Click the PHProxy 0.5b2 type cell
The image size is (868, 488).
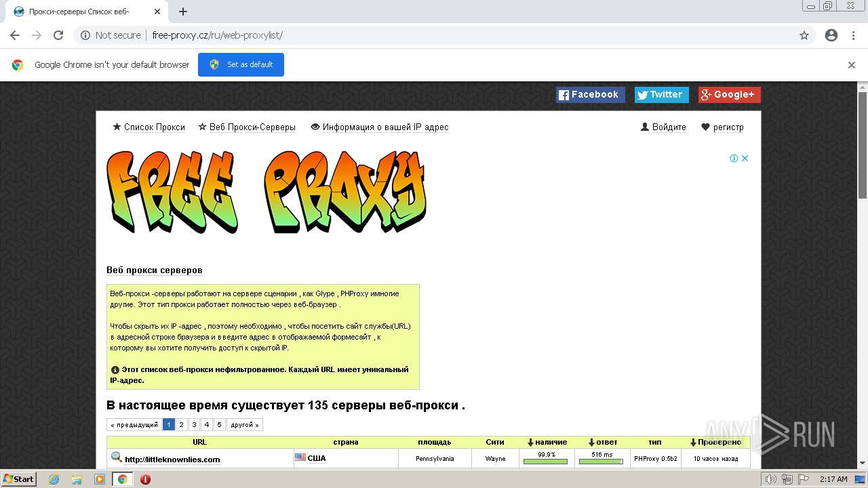coord(655,459)
